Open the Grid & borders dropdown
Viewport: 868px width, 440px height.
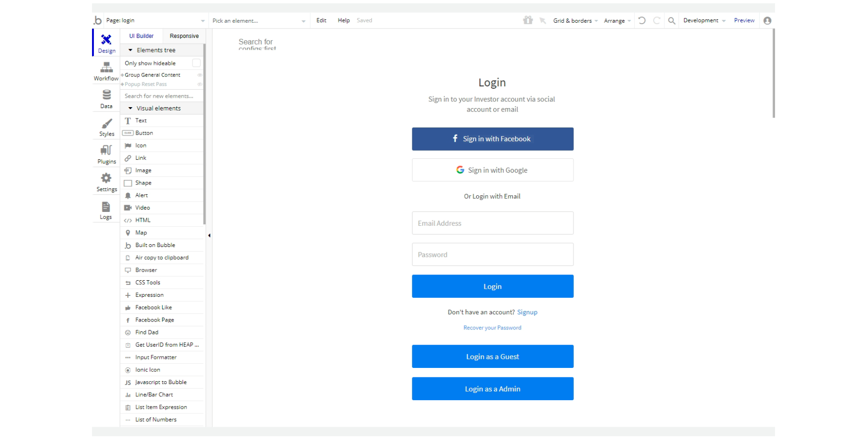coord(575,20)
